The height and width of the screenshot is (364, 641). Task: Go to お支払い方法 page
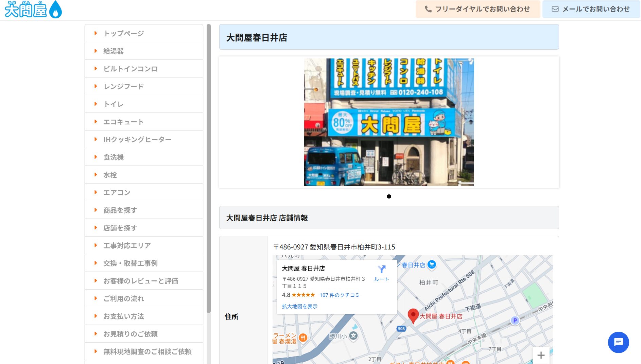[x=144, y=316]
